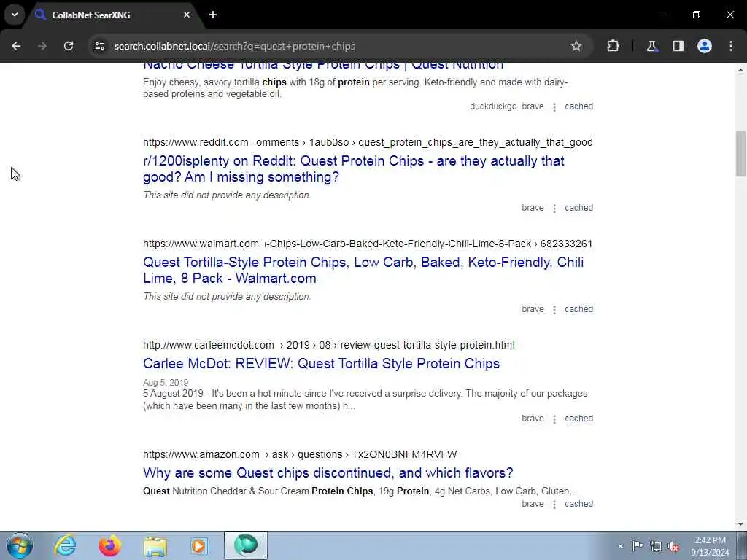Open network status tray icon

656,546
